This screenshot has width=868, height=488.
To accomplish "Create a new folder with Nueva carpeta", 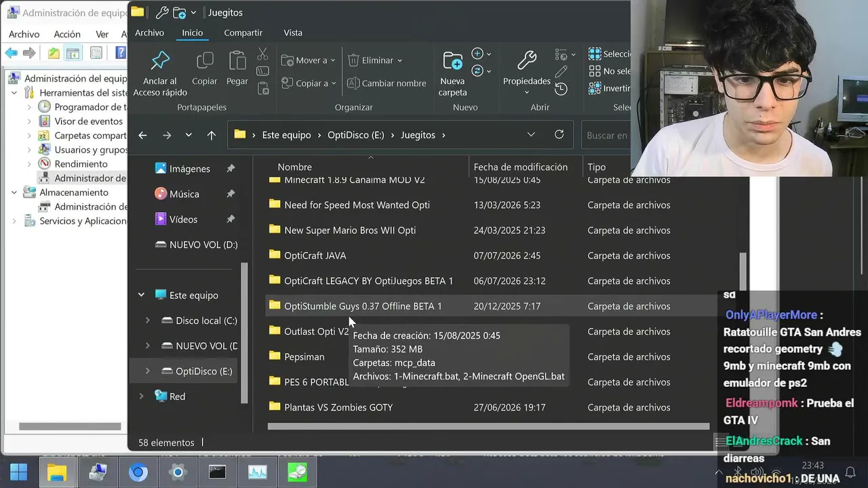I will (452, 73).
